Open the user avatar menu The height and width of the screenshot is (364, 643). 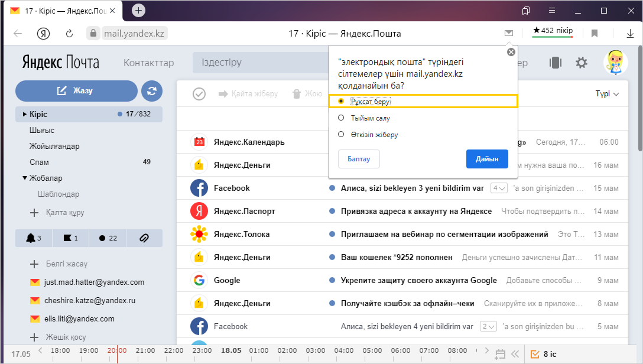coord(615,63)
